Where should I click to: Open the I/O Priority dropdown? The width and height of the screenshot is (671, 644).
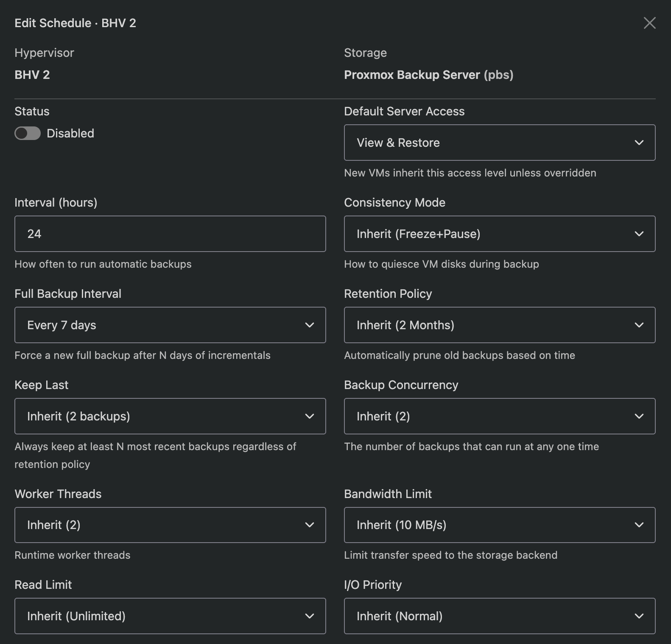[499, 616]
